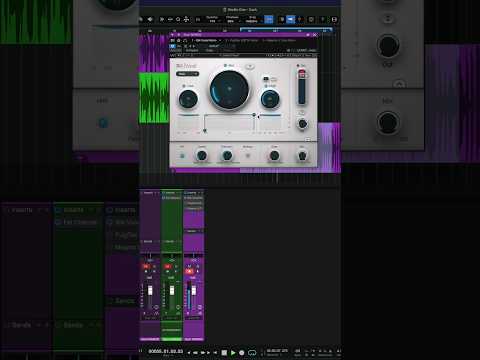The height and width of the screenshot is (360, 480).
Task: Start playback with the green Play button
Action: pyautogui.click(x=233, y=352)
